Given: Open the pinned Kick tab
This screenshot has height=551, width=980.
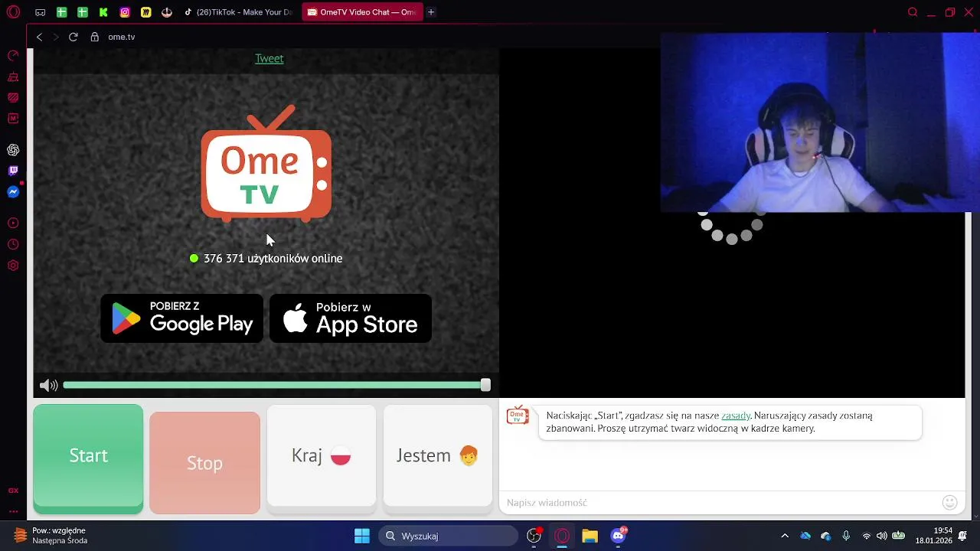Looking at the screenshot, I should pos(103,12).
